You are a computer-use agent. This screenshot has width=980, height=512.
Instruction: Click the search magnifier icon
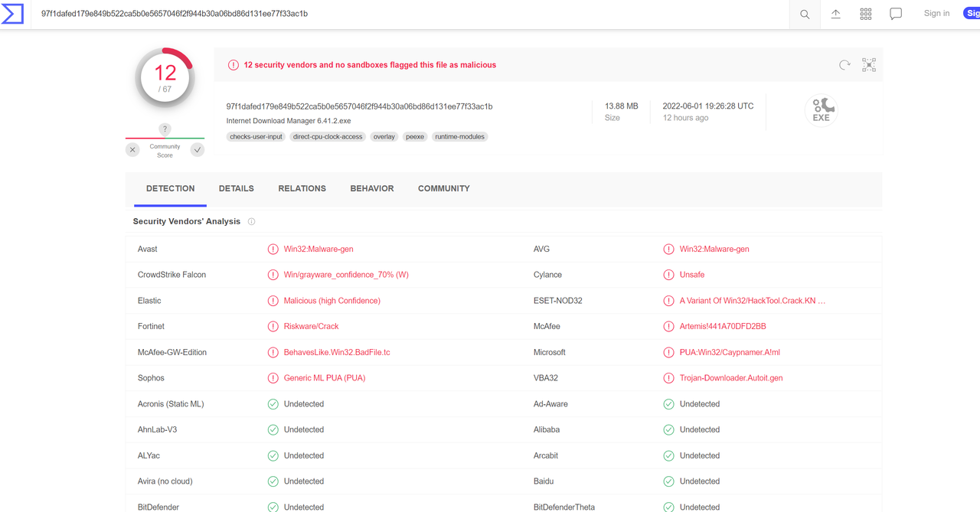click(x=805, y=14)
